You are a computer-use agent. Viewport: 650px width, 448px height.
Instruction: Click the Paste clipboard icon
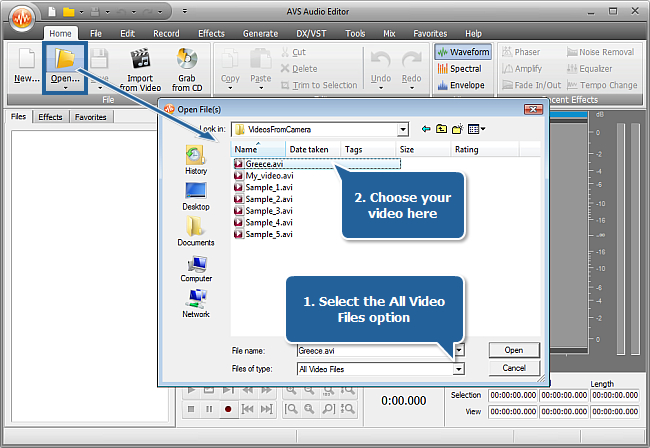[x=260, y=58]
